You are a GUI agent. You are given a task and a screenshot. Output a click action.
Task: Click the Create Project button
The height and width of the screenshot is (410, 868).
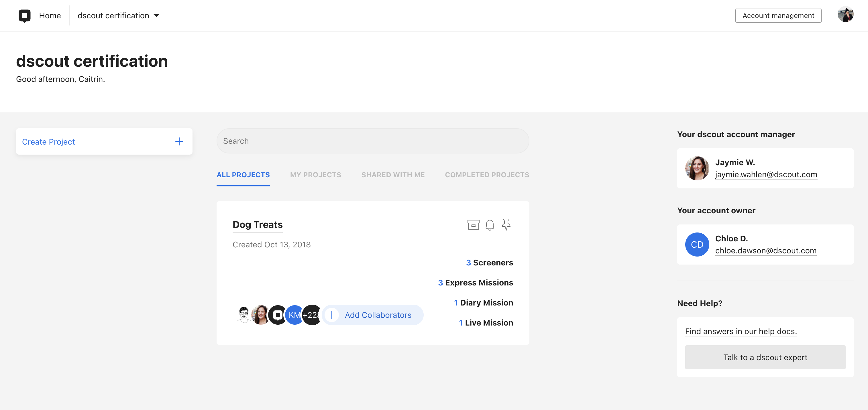pos(104,141)
